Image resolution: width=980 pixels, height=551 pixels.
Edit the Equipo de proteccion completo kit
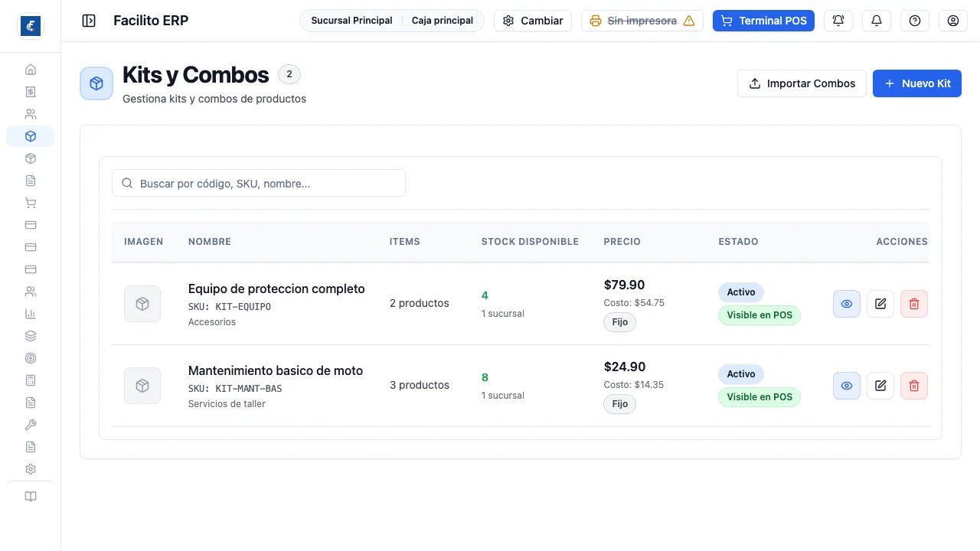(880, 304)
